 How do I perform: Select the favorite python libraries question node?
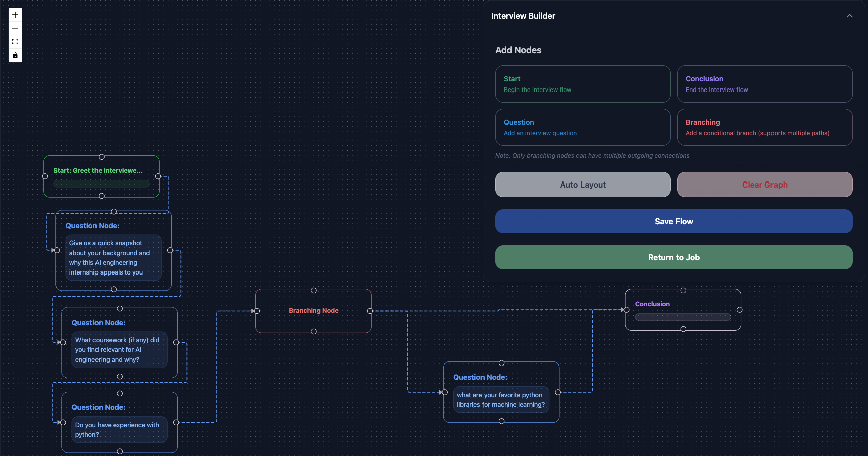click(502, 392)
